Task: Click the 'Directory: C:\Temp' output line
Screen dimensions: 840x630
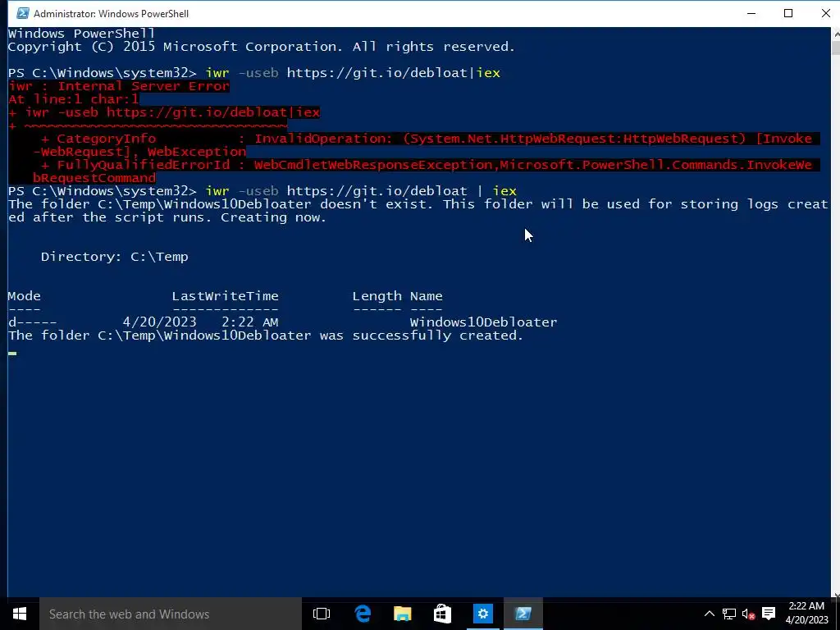Action: [x=115, y=257]
